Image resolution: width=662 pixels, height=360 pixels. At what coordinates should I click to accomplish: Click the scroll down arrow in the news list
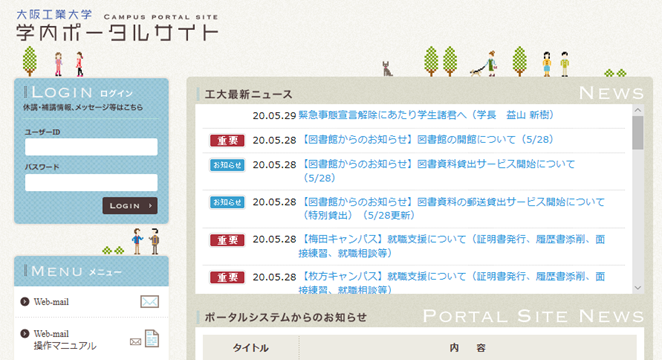[x=638, y=288]
